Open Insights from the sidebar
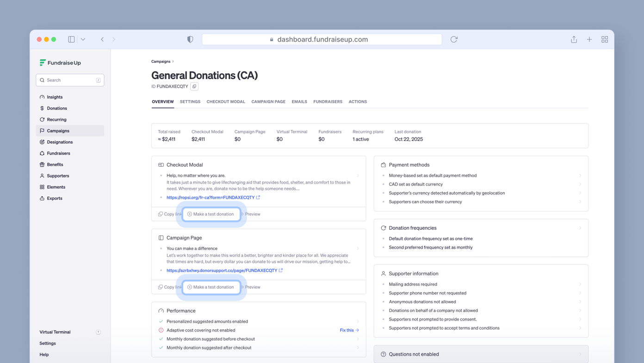 [x=54, y=97]
